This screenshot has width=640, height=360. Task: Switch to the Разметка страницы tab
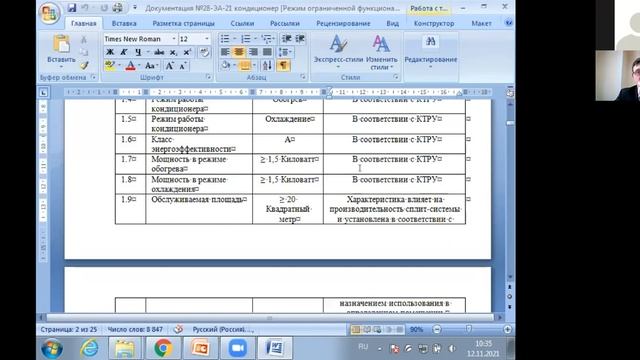pos(183,23)
